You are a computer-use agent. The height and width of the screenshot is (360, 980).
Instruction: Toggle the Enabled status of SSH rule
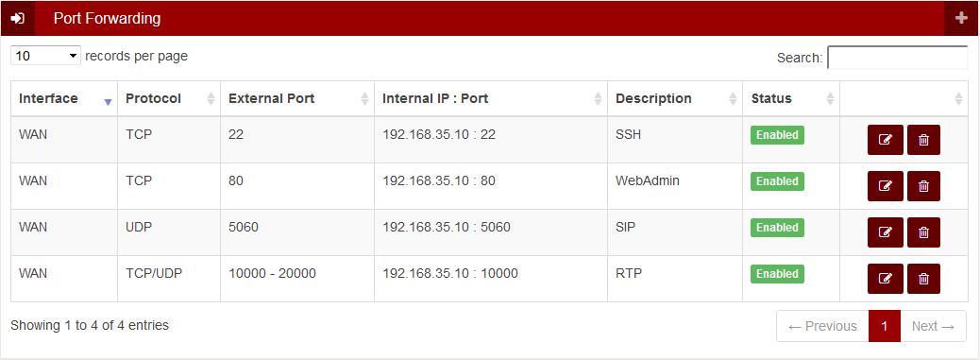point(777,135)
